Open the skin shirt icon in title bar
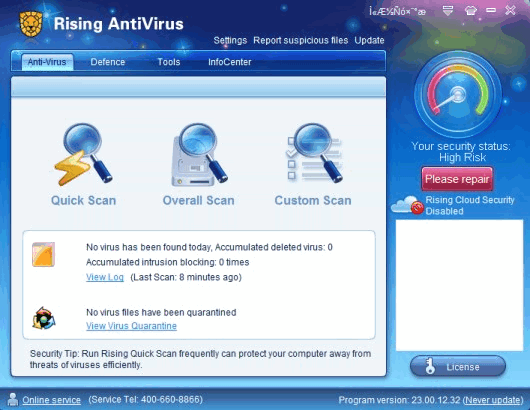The image size is (530, 410). (471, 10)
